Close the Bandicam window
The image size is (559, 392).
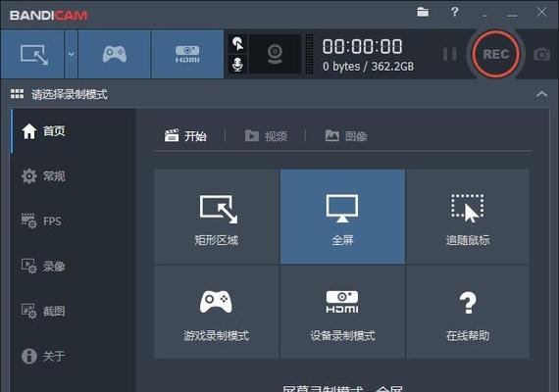click(541, 12)
